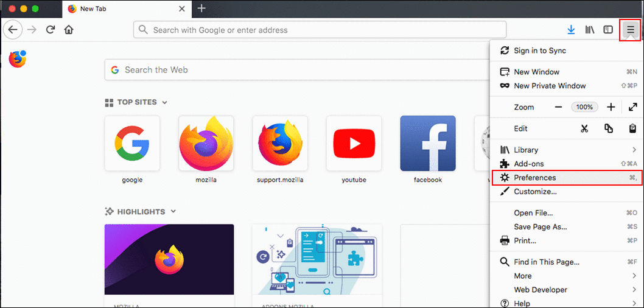
Task: Select the New Tab tab
Action: 126,9
